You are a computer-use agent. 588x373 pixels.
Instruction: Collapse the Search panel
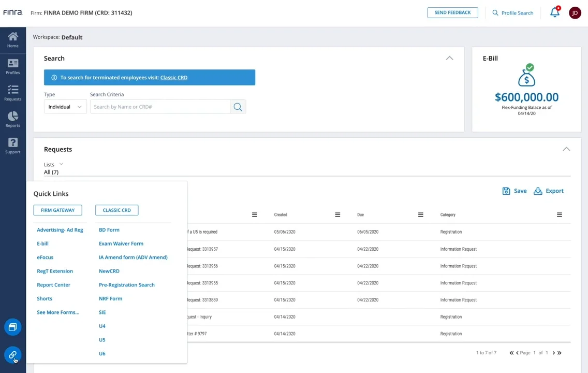point(450,58)
